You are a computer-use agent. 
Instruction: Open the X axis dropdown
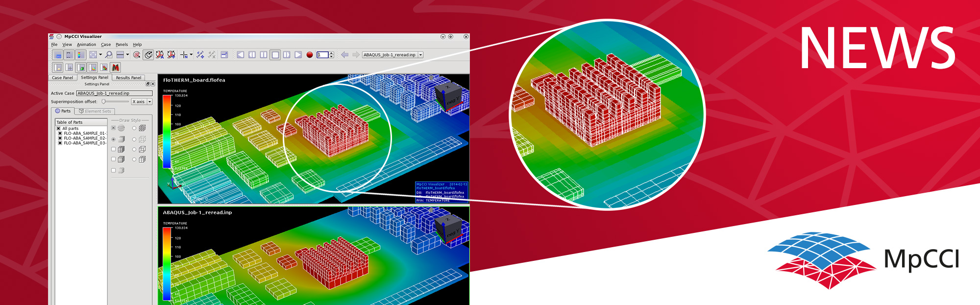point(149,102)
